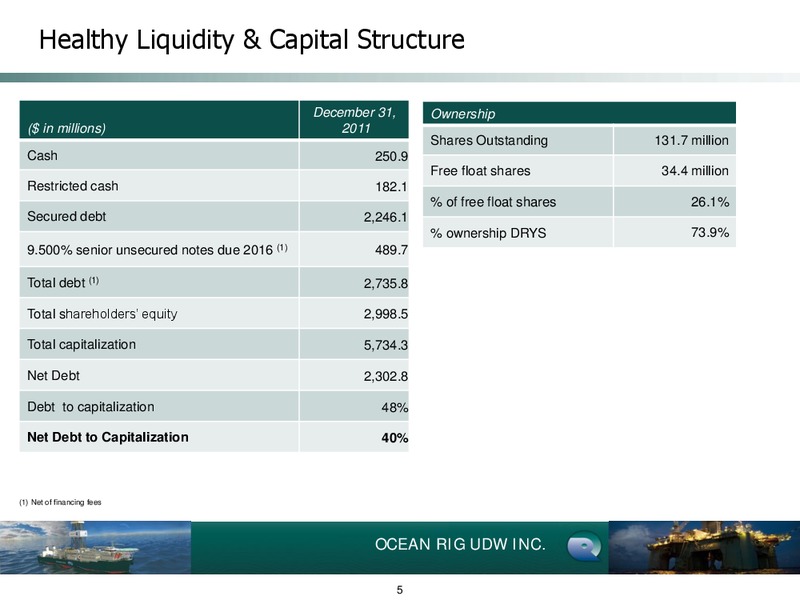Select the 'Restricted cash' row label
The image size is (800, 600).
[72, 186]
